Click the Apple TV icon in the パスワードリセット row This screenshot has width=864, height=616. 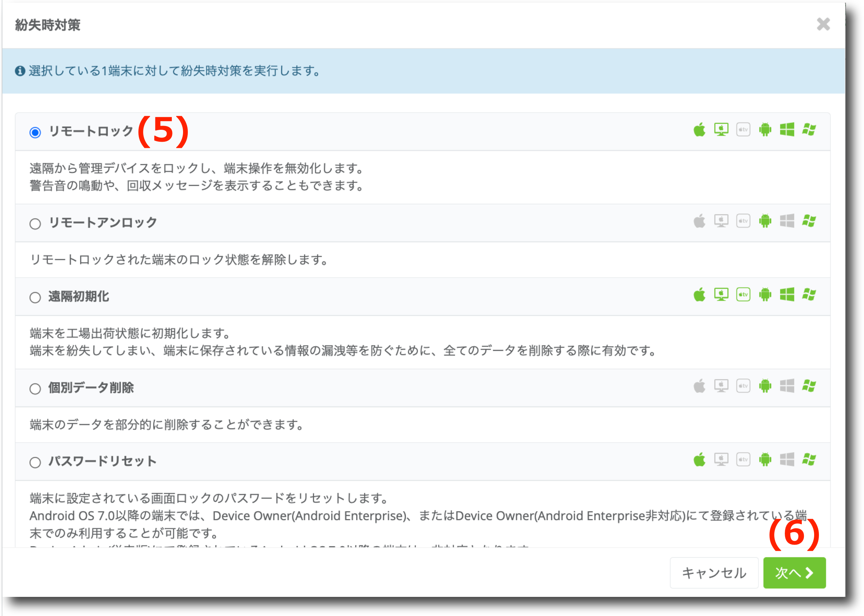tap(743, 460)
